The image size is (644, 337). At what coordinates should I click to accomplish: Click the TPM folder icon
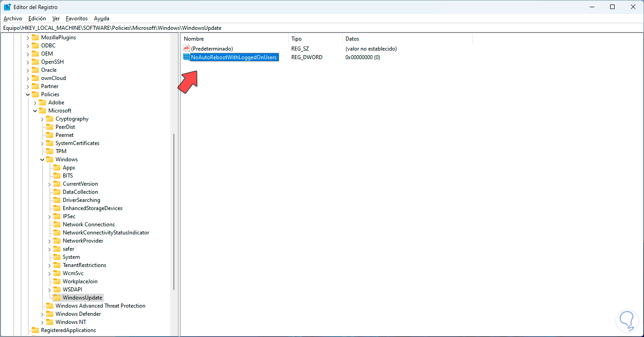pyautogui.click(x=50, y=151)
